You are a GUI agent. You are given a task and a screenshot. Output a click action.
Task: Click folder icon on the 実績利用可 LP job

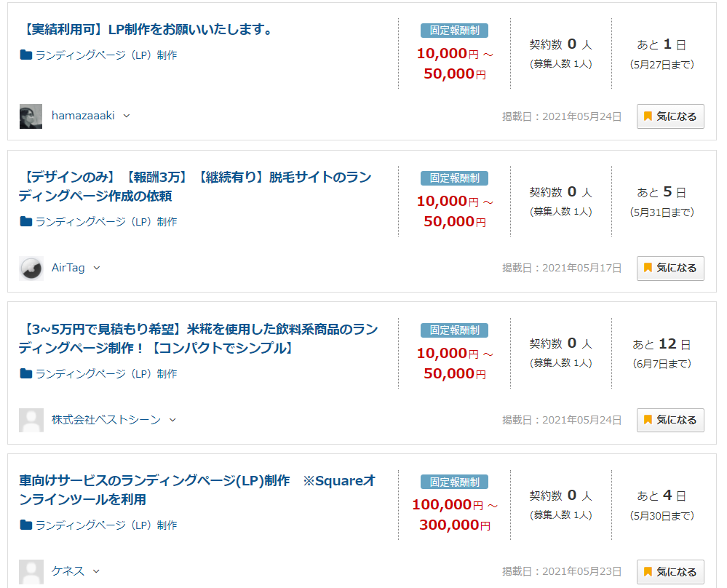[26, 55]
